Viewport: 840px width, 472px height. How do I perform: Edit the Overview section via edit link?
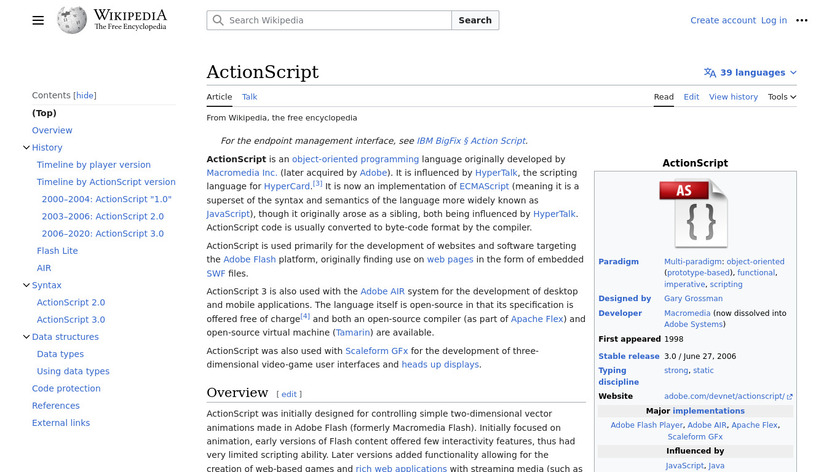tap(288, 395)
